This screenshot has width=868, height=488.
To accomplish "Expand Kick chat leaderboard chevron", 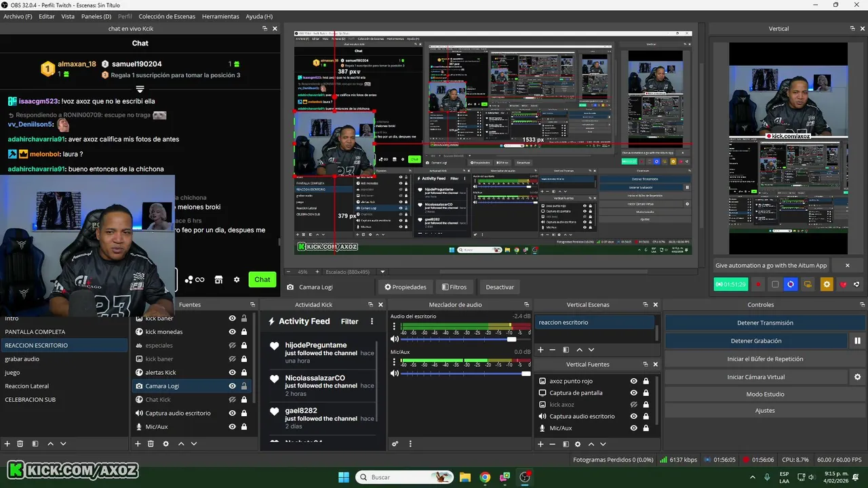I will (140, 89).
